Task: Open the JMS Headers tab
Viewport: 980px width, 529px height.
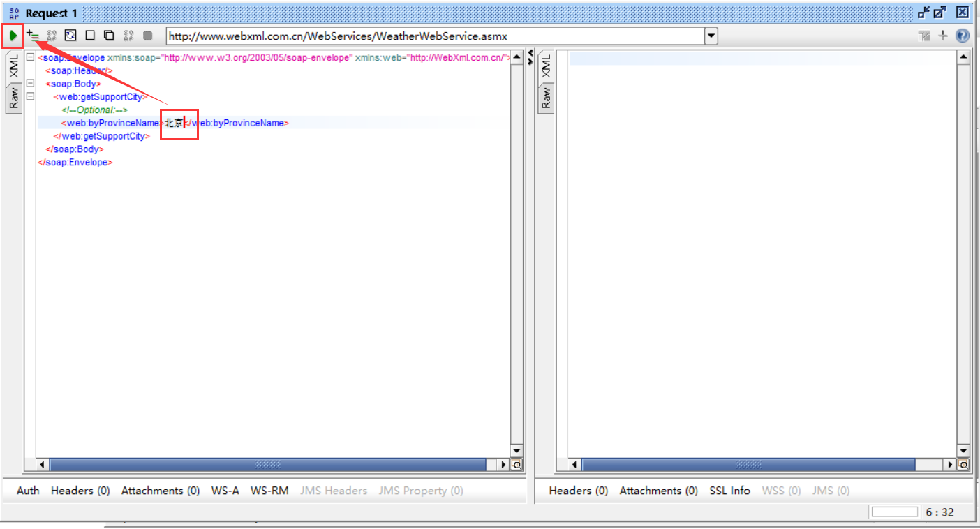Action: pos(334,491)
